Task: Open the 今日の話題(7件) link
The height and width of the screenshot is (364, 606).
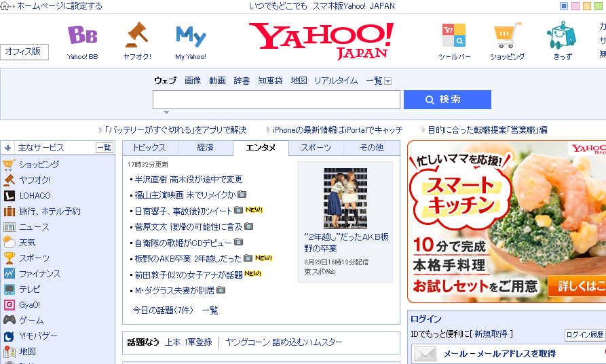Action: (x=163, y=310)
